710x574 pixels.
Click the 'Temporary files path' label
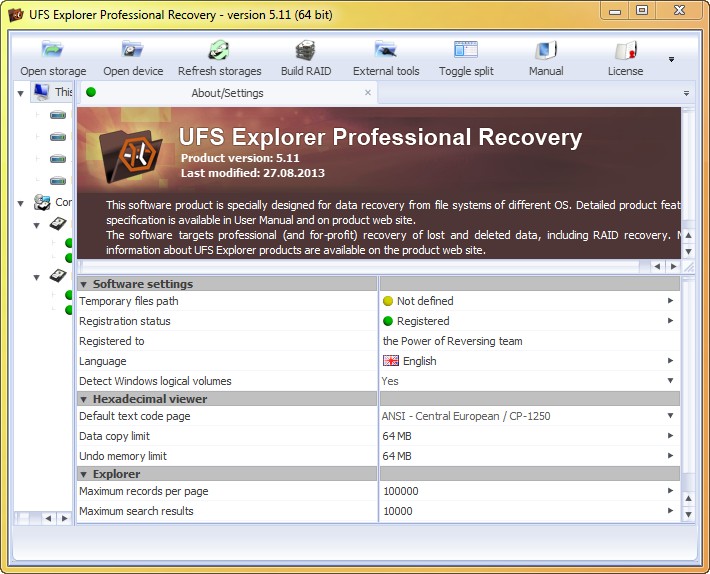[x=129, y=301]
